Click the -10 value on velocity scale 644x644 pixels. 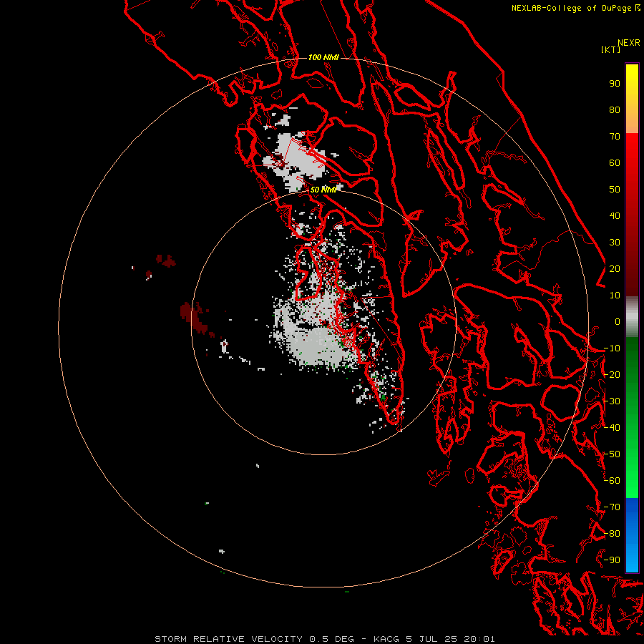(x=612, y=348)
